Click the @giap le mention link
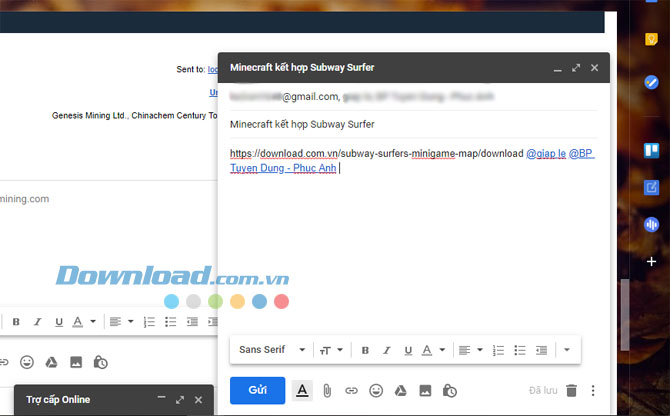Viewport: 670px width, 416px height. click(x=546, y=153)
